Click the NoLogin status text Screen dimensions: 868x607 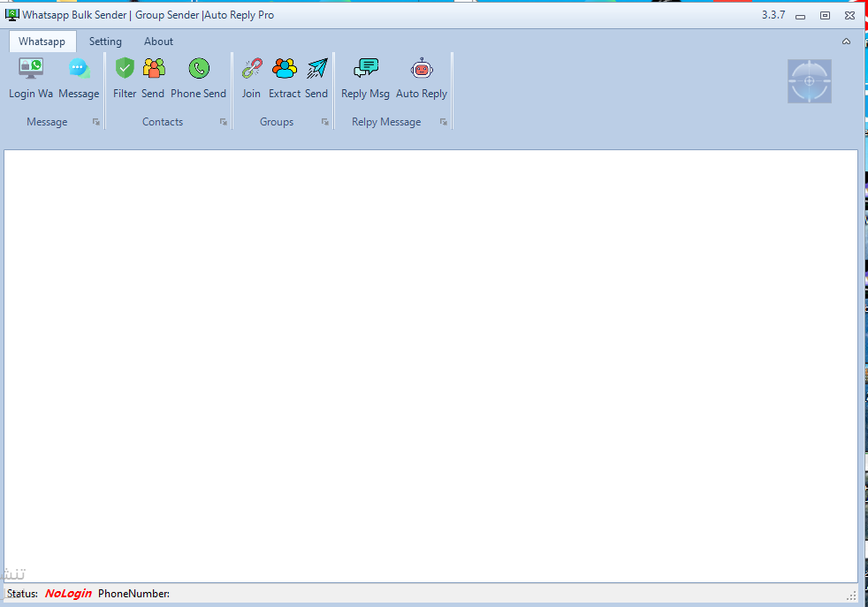[x=68, y=594]
